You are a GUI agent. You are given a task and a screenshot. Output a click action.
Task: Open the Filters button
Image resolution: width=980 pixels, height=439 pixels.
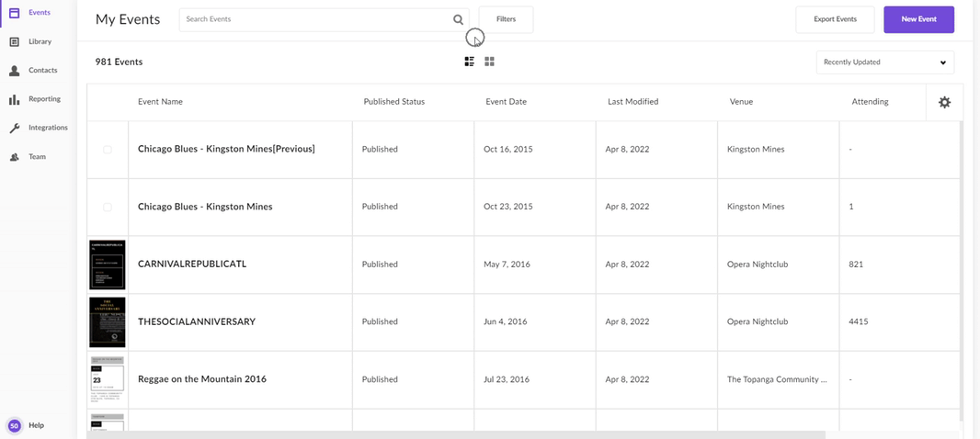506,19
